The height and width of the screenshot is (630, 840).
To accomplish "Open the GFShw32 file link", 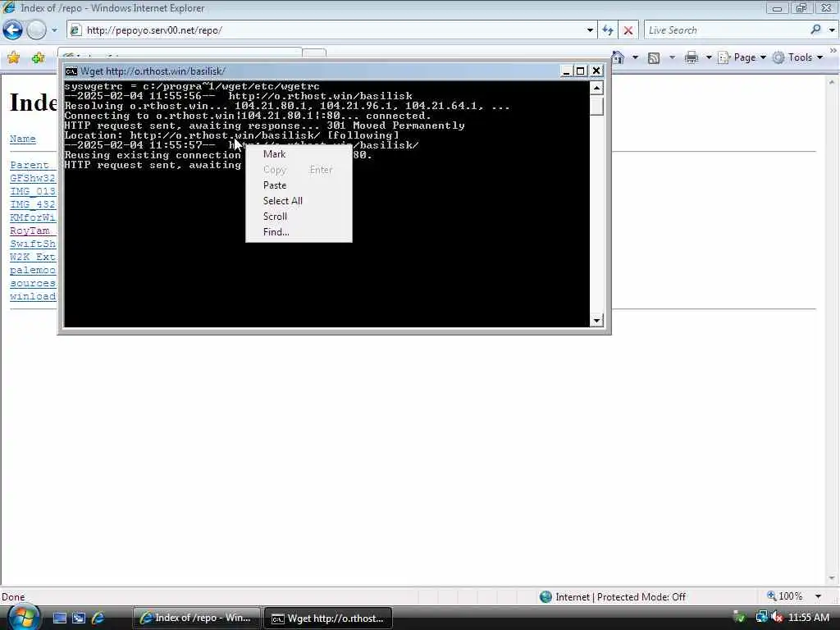I will click(x=33, y=178).
